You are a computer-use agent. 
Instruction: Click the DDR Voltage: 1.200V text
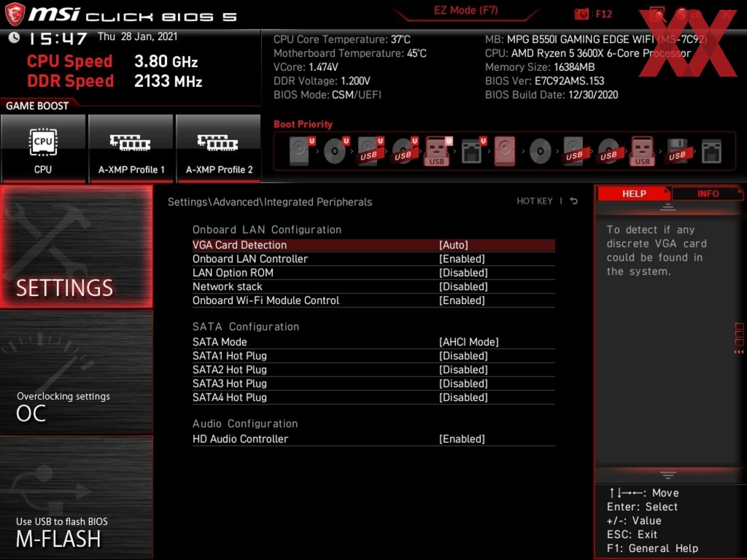click(x=322, y=81)
